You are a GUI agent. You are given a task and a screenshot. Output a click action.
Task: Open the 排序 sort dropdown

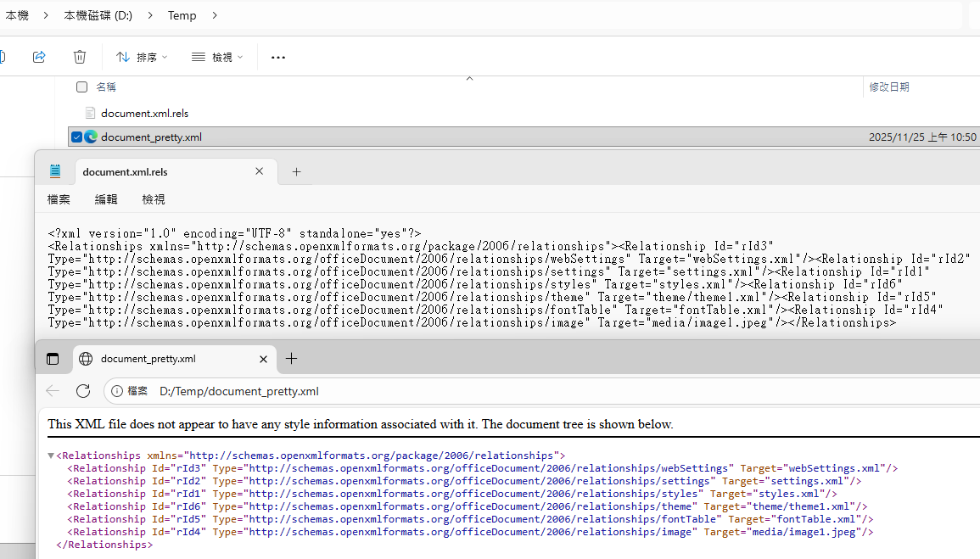[x=142, y=57]
